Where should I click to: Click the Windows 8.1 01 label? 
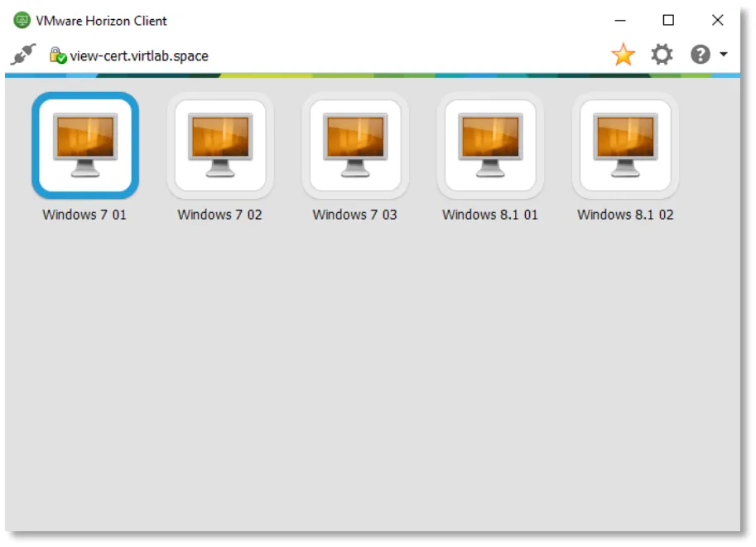(490, 215)
